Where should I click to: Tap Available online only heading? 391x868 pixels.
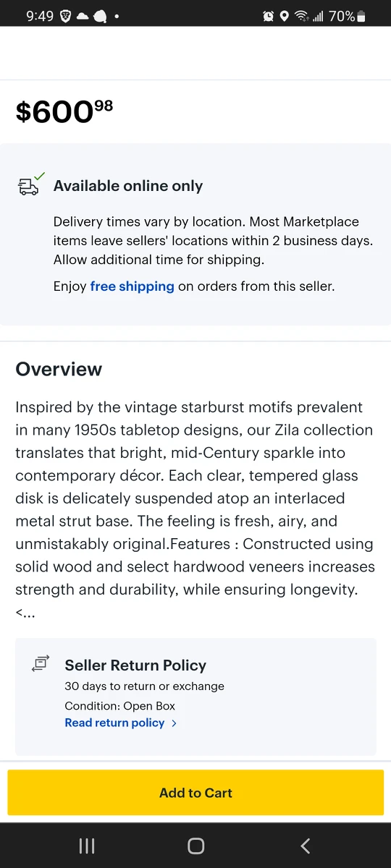click(128, 186)
